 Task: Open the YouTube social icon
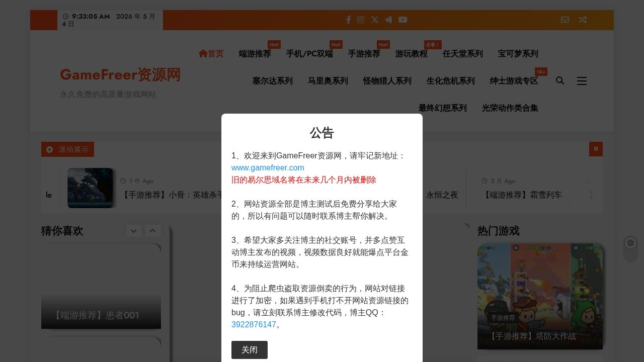[403, 20]
